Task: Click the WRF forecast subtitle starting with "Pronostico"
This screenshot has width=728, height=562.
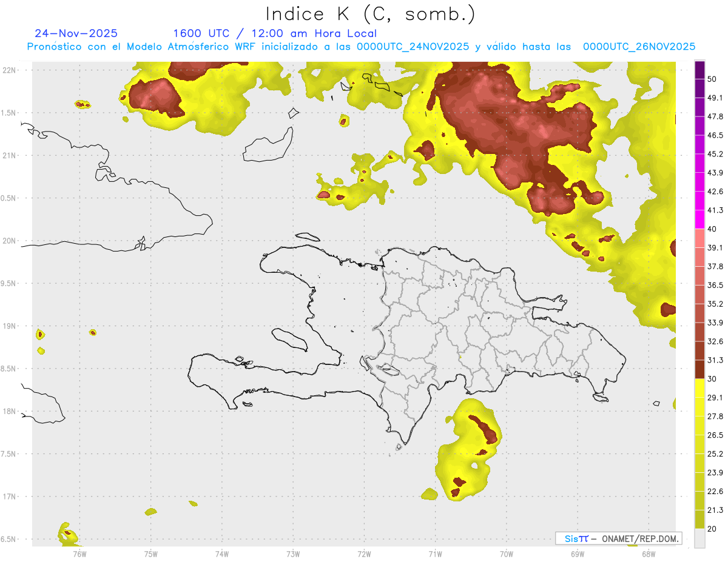Action: [x=361, y=47]
